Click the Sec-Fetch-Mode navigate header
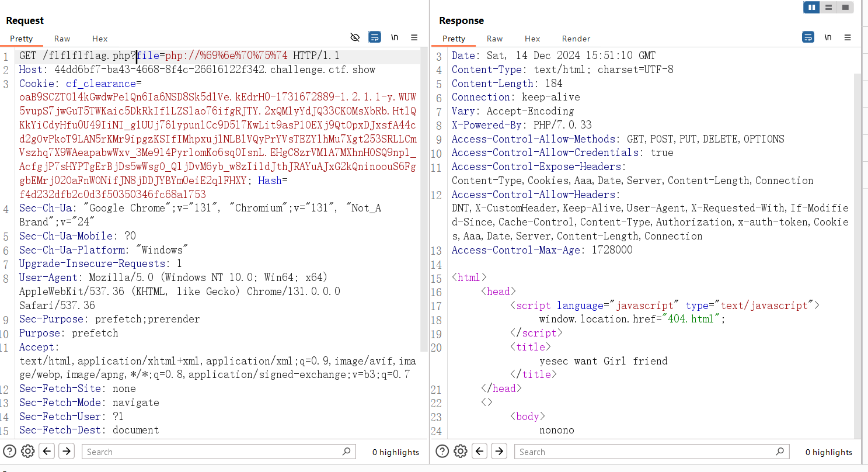 (x=89, y=402)
